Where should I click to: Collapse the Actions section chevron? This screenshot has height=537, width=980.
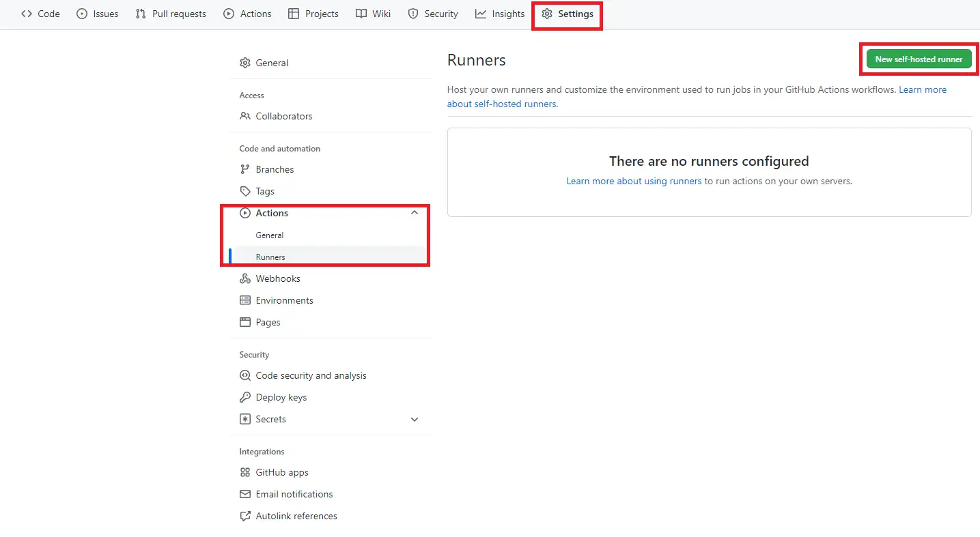point(414,213)
